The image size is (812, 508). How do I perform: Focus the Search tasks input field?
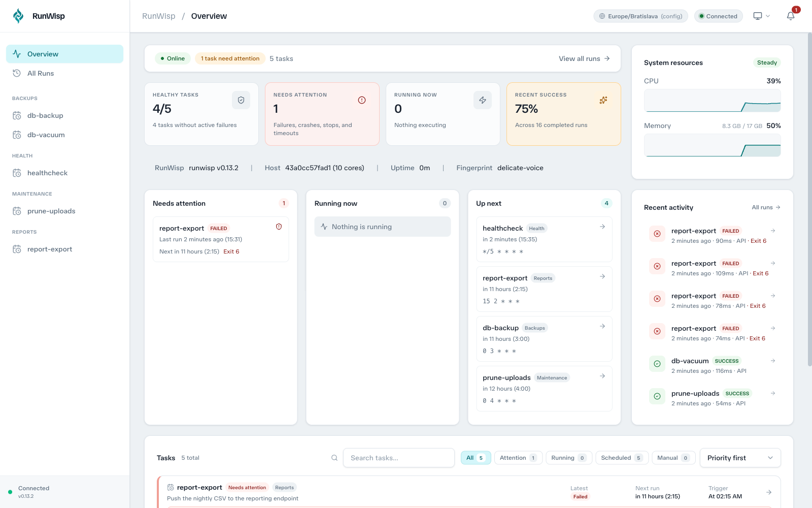coord(399,458)
